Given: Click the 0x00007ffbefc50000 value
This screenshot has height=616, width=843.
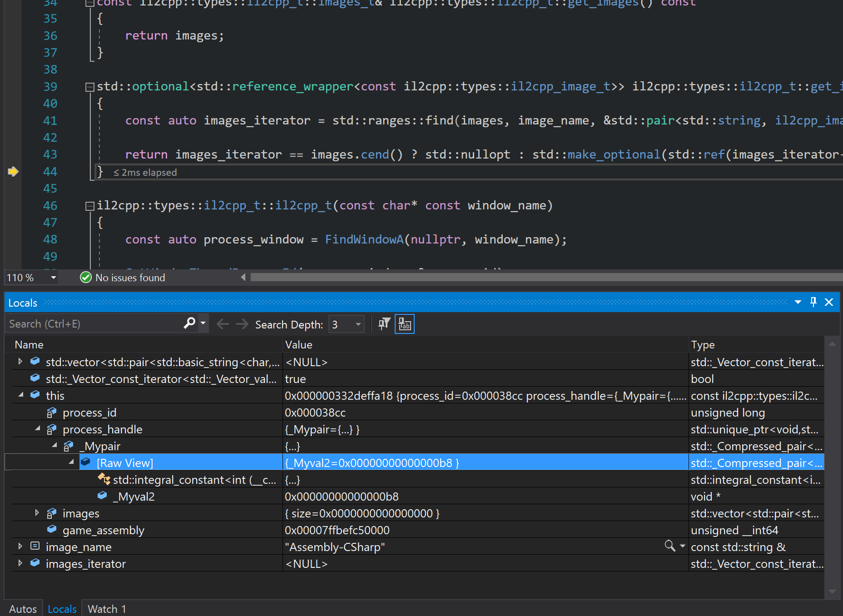Looking at the screenshot, I should [x=337, y=530].
